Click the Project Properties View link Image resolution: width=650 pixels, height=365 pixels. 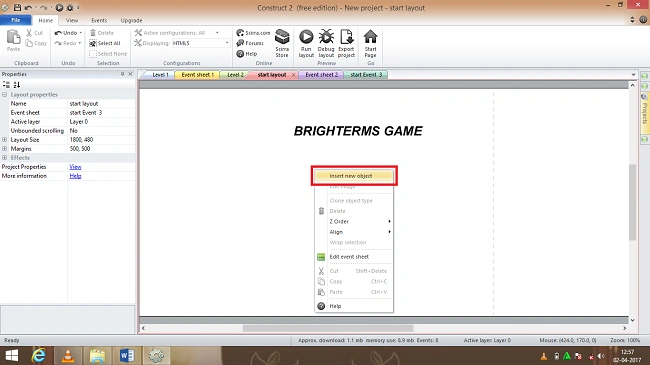(75, 167)
